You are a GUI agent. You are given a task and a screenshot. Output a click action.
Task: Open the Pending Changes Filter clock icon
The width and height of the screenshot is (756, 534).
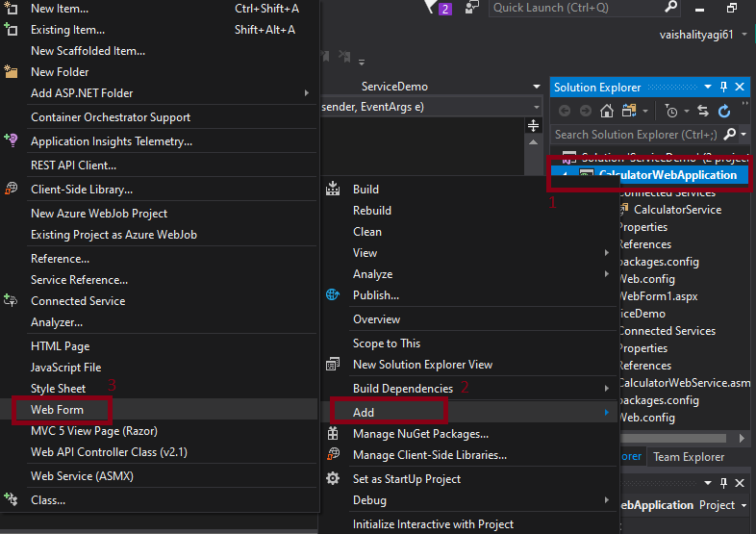(671, 112)
